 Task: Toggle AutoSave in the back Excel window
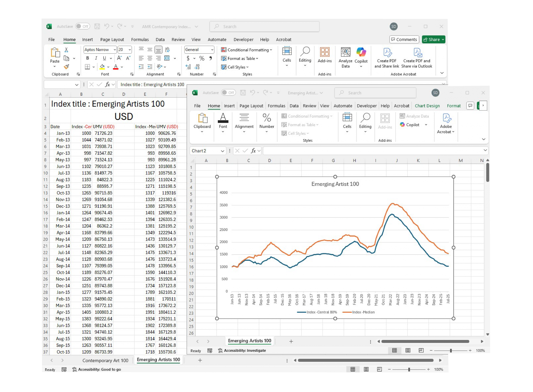[x=83, y=26]
